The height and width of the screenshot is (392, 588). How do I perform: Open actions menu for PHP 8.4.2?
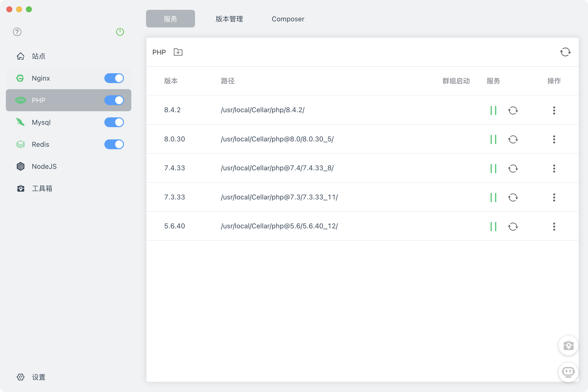pos(554,110)
